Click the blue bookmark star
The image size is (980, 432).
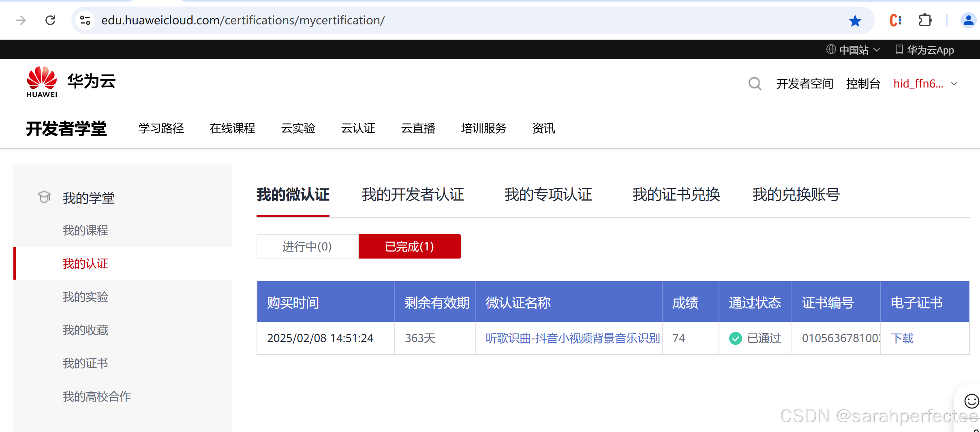click(855, 20)
